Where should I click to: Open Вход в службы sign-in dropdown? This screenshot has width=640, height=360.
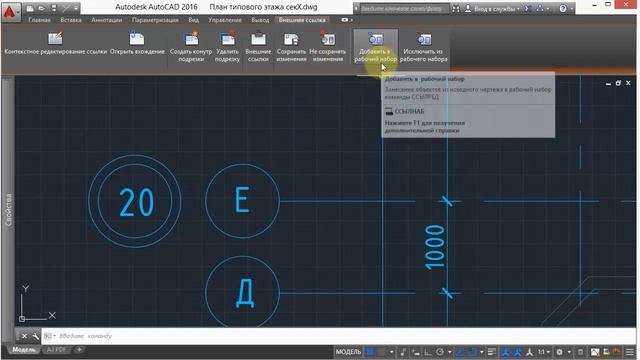pos(493,8)
